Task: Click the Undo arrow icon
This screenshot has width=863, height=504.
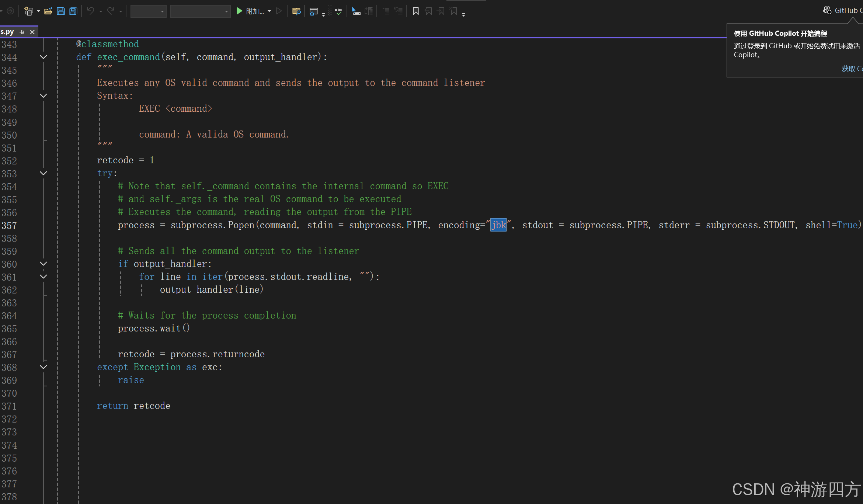Action: click(x=90, y=11)
